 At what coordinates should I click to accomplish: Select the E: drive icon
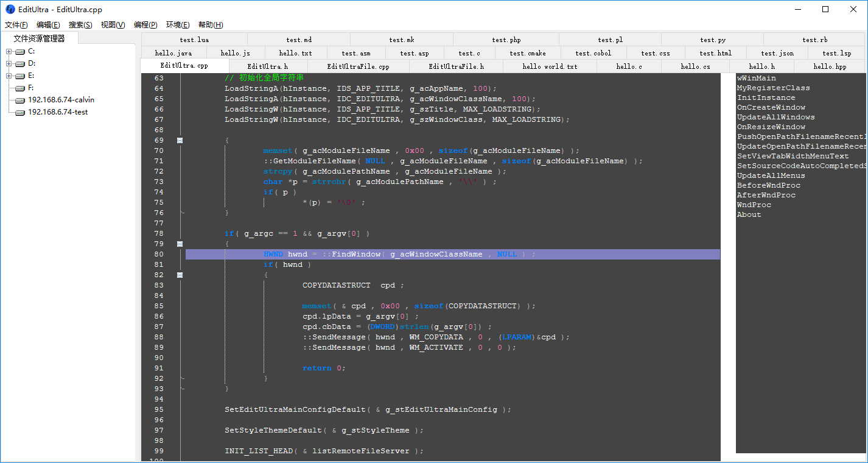[20, 76]
